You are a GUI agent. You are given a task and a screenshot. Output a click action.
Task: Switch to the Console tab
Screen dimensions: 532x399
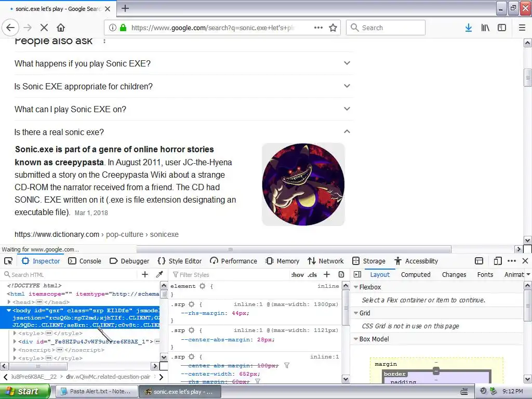[x=85, y=261]
